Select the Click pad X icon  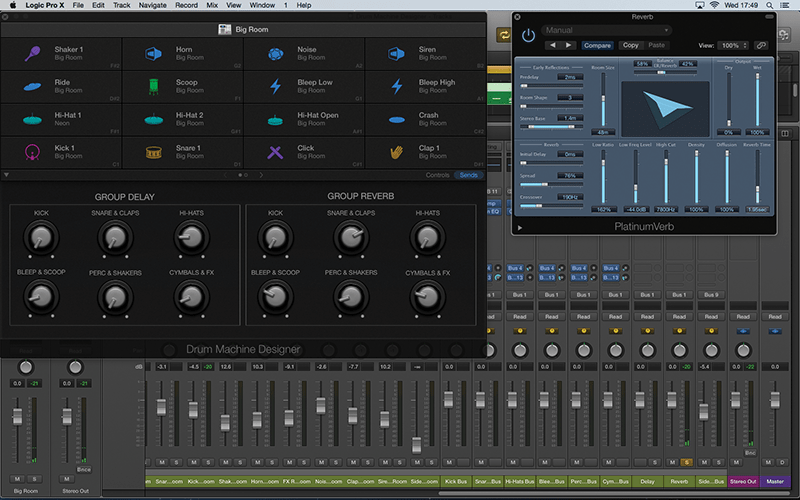tap(276, 152)
